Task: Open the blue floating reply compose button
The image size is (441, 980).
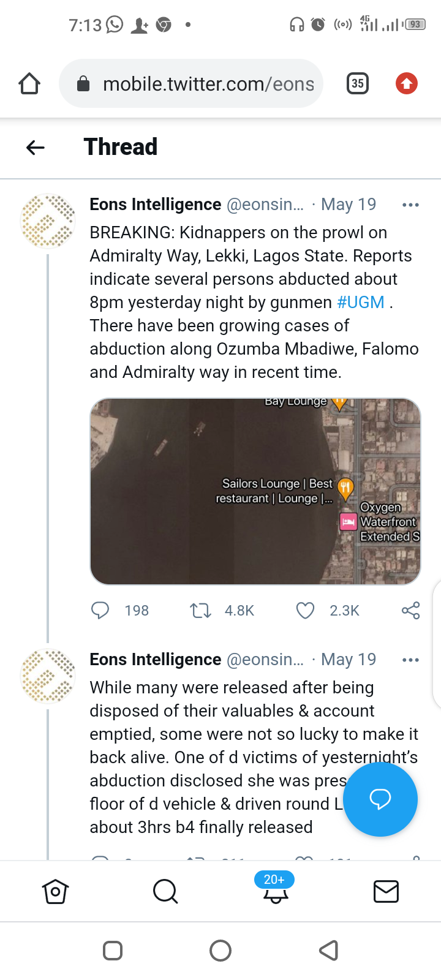Action: coord(380,799)
